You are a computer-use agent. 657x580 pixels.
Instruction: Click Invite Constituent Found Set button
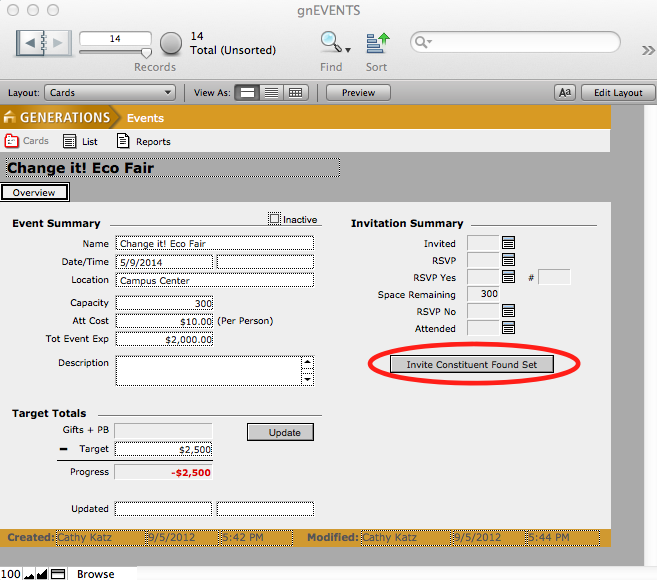click(472, 365)
